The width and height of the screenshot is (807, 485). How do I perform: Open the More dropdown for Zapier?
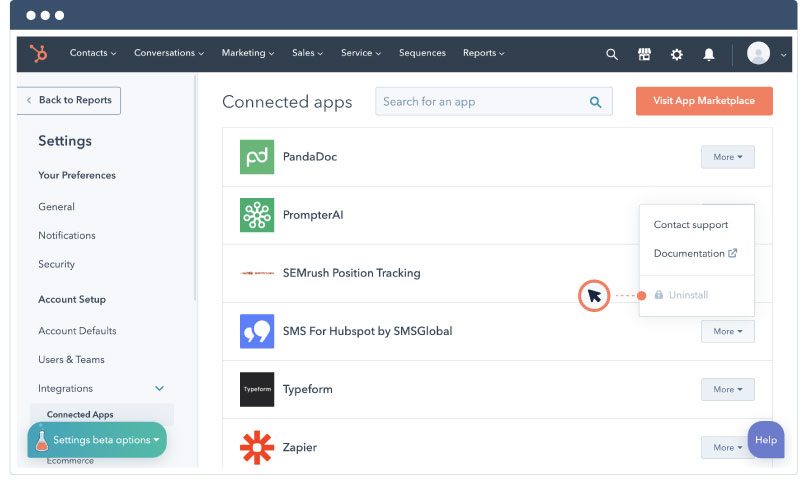pos(725,447)
